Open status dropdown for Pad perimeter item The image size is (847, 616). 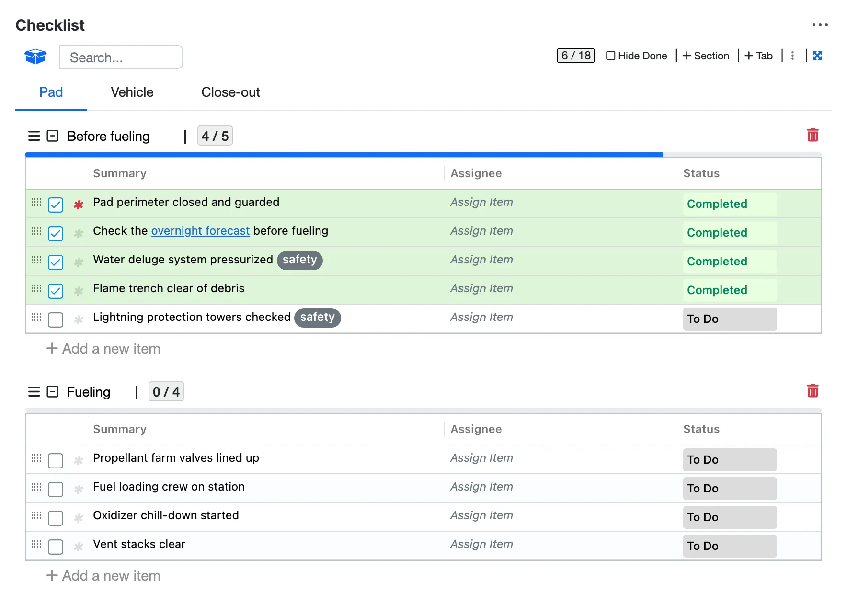pos(730,204)
